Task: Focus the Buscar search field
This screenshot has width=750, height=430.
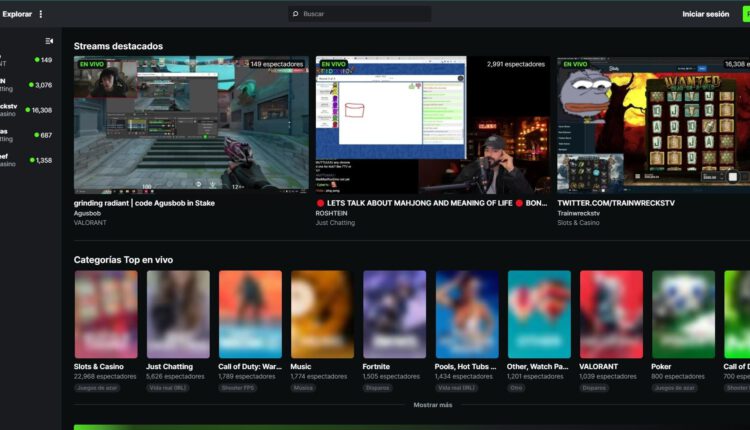Action: [360, 14]
